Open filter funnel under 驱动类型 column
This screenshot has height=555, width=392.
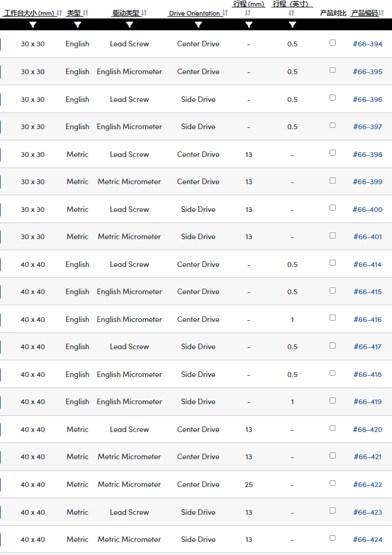click(130, 25)
